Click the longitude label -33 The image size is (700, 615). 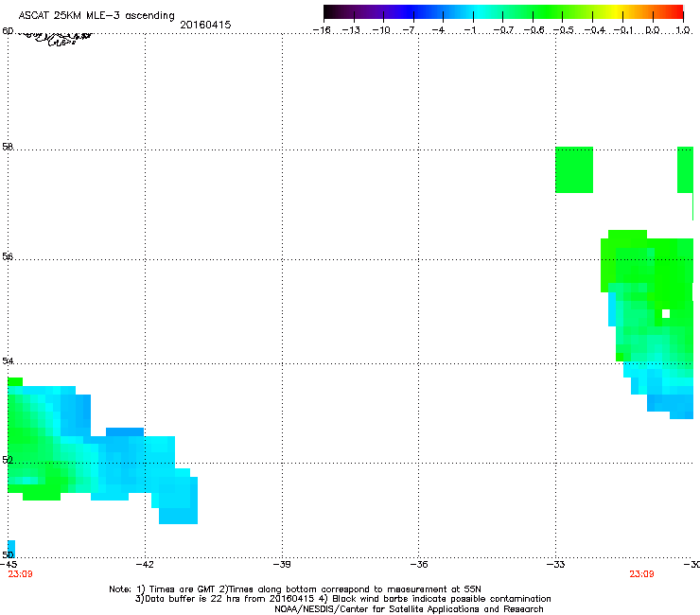tap(556, 565)
